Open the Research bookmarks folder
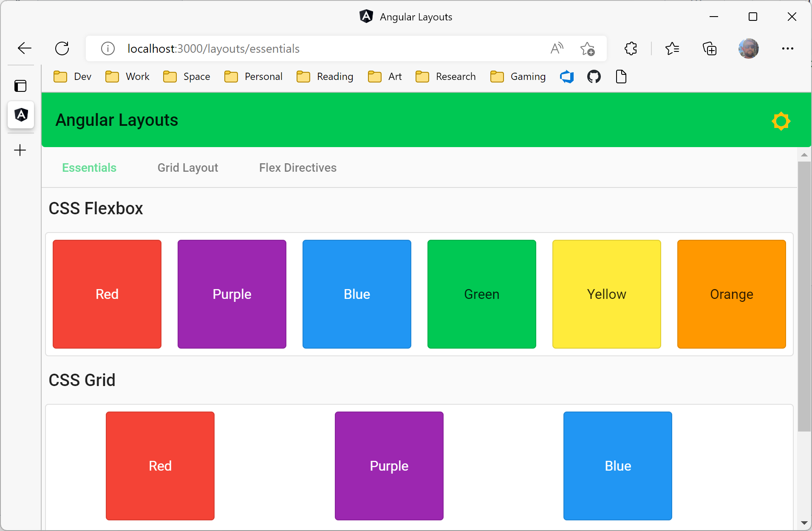 445,77
